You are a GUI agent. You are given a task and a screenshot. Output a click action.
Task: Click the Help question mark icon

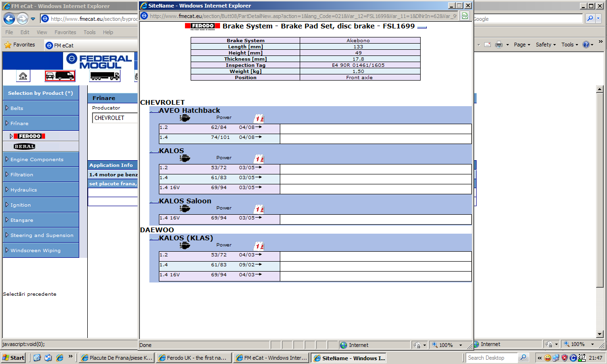coord(587,45)
